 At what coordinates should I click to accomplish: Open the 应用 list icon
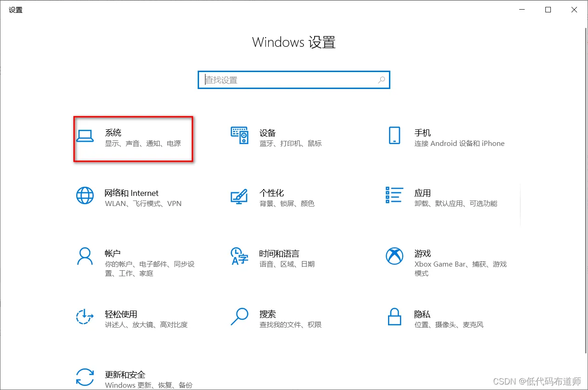pyautogui.click(x=394, y=195)
